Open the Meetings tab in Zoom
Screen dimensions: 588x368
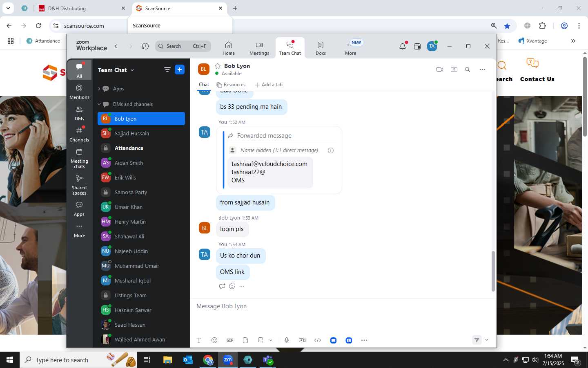click(259, 48)
